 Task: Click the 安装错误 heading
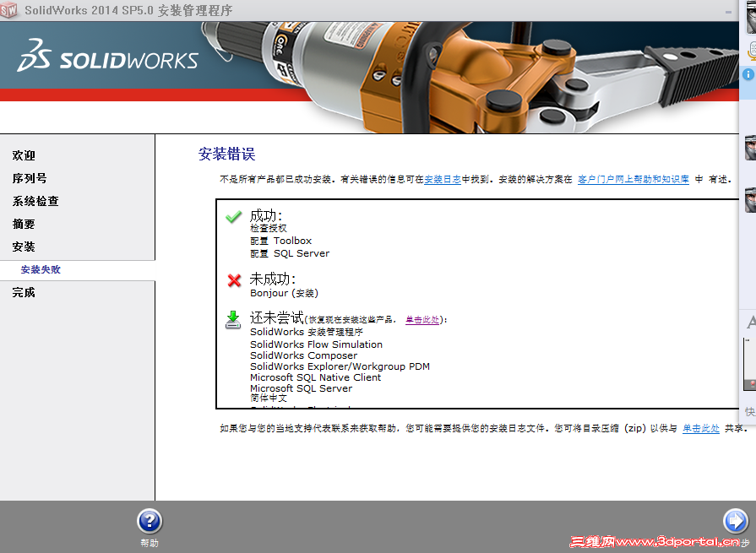point(226,155)
